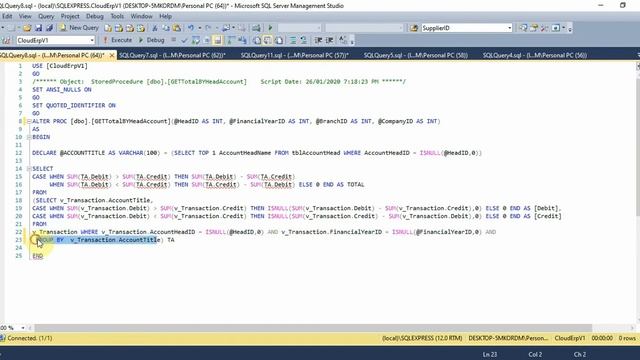Display the estimated execution plan

pyautogui.click(x=196, y=40)
